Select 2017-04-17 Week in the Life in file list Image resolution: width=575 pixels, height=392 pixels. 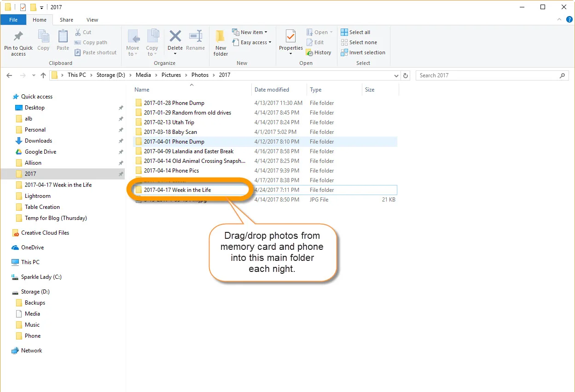click(x=265, y=190)
